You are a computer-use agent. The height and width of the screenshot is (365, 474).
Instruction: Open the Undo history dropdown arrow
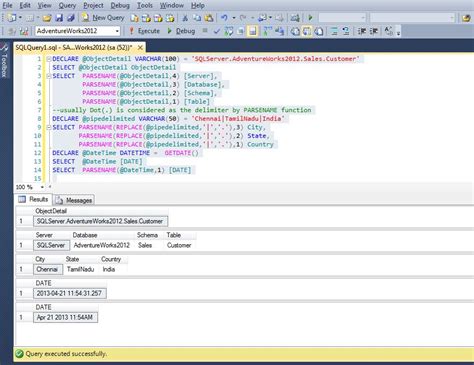233,18
